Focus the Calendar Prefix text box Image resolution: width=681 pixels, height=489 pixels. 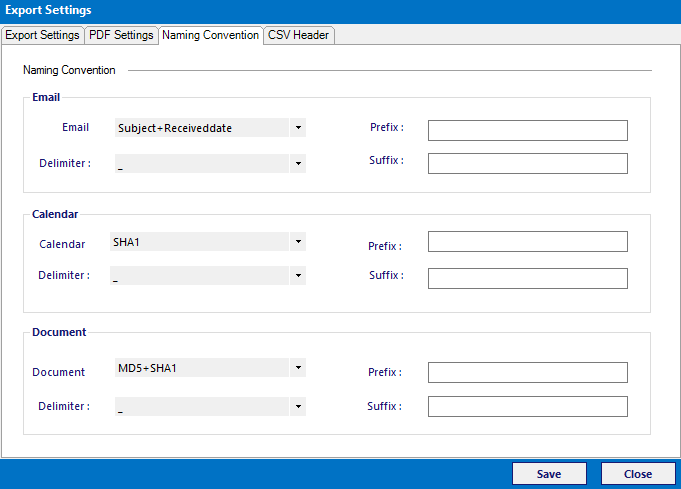528,241
